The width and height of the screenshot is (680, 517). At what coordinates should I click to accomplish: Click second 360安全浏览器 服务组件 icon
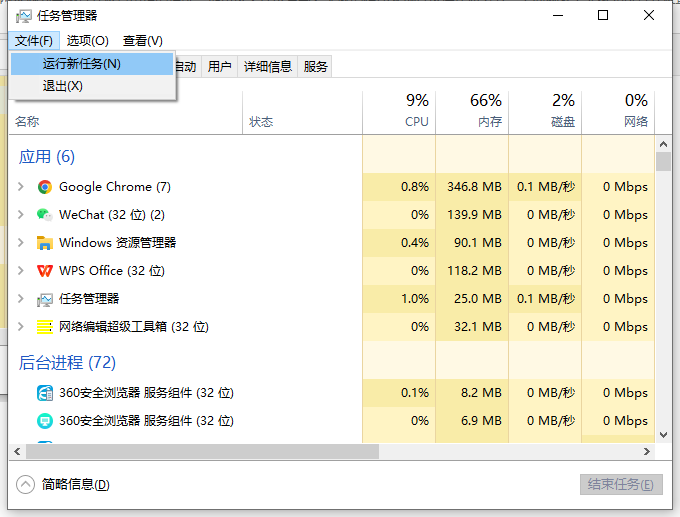pyautogui.click(x=44, y=421)
